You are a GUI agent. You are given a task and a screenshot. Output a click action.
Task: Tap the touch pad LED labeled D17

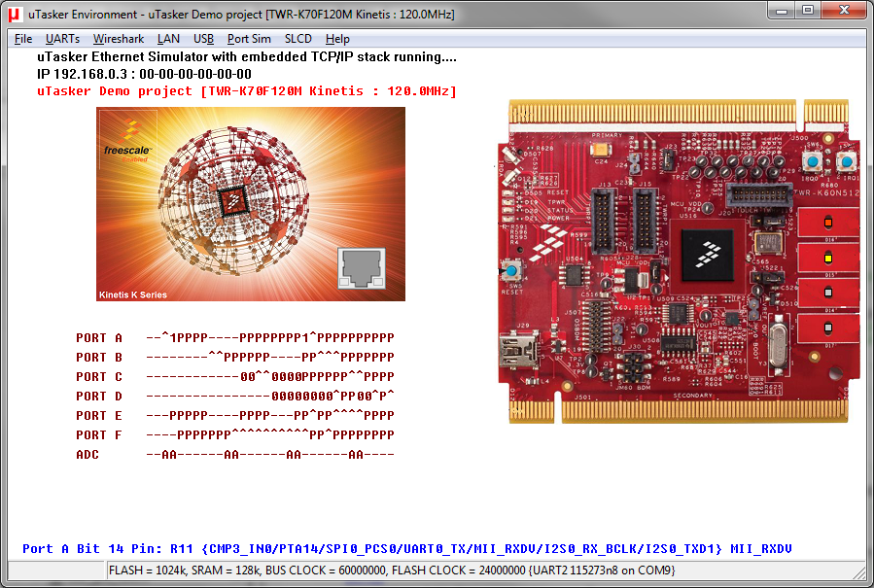click(828, 328)
